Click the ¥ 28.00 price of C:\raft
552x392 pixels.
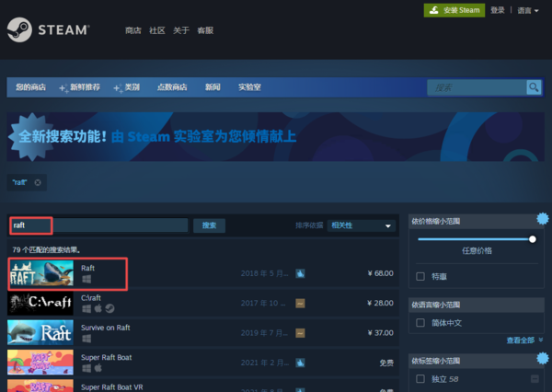tap(380, 304)
